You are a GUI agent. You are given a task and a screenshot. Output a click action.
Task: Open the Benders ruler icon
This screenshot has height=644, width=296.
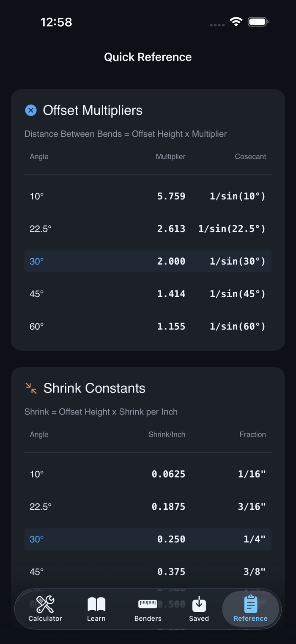tap(148, 604)
